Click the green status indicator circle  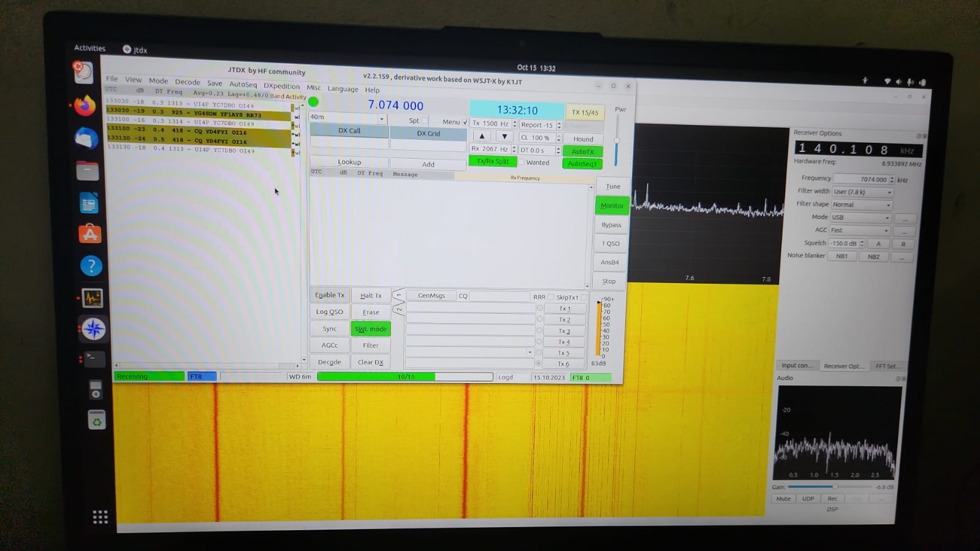pos(313,102)
